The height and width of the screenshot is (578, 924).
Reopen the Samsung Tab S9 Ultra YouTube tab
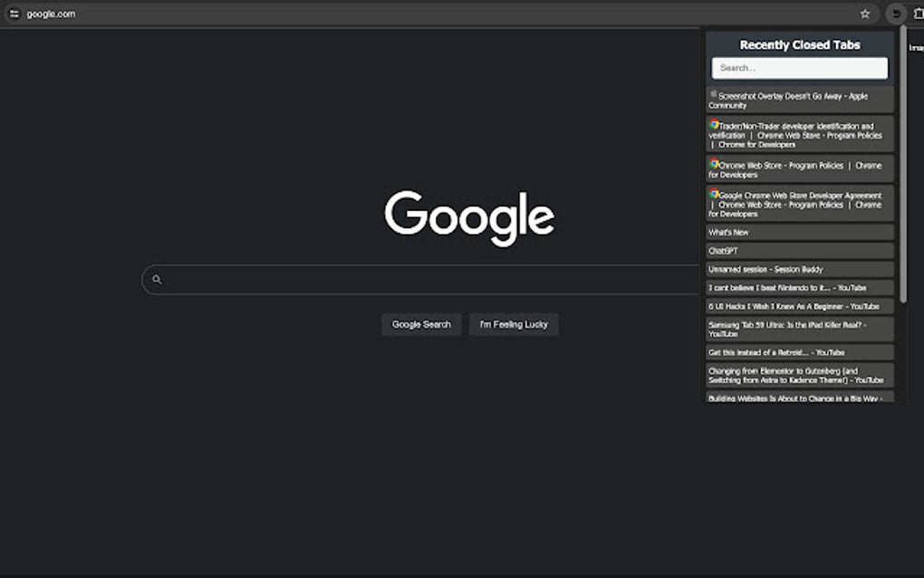click(800, 329)
